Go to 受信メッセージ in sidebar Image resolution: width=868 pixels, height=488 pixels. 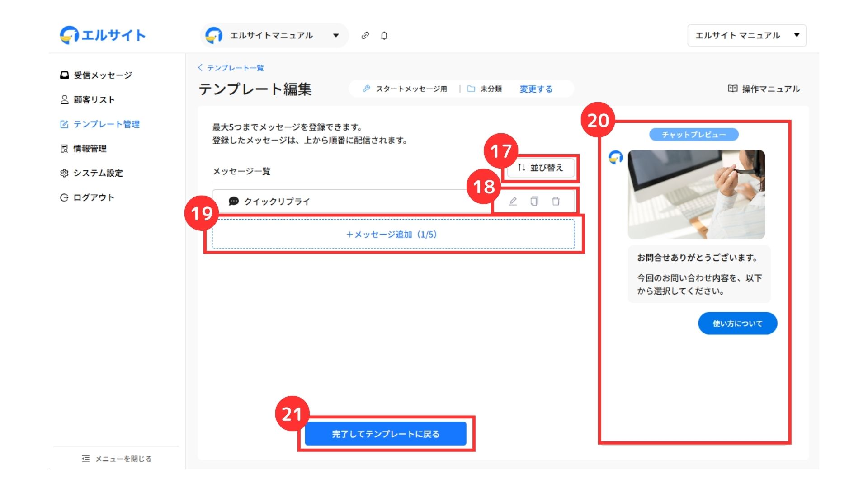(96, 75)
